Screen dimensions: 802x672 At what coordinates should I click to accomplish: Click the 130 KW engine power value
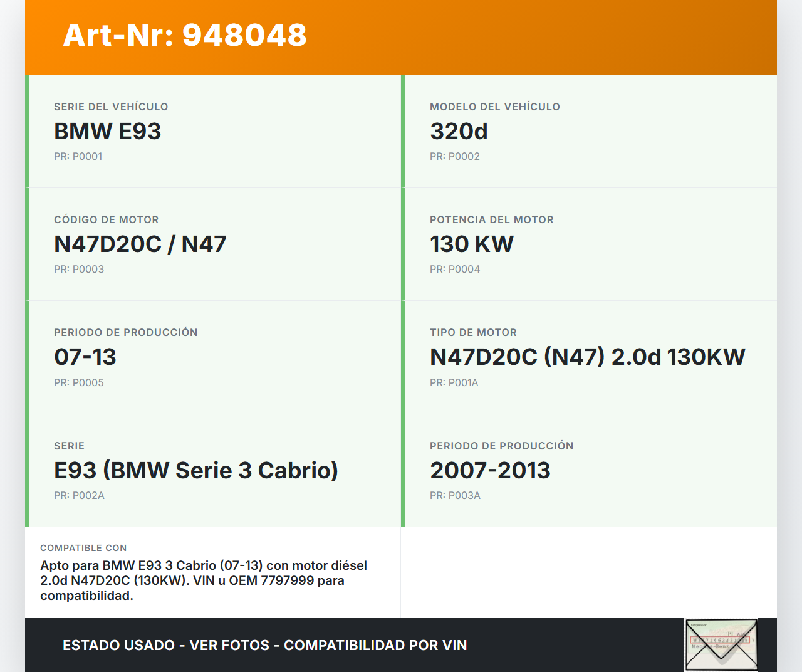tap(471, 244)
